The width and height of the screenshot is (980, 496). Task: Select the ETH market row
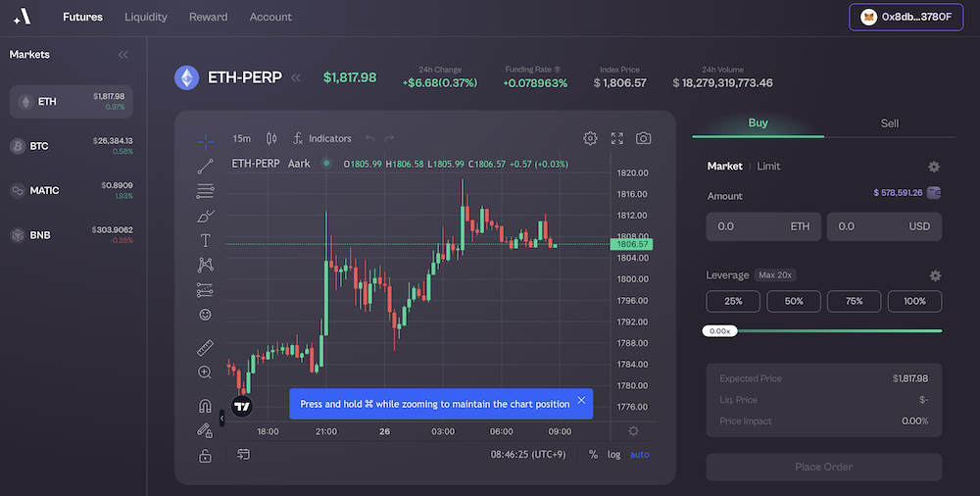tap(72, 101)
